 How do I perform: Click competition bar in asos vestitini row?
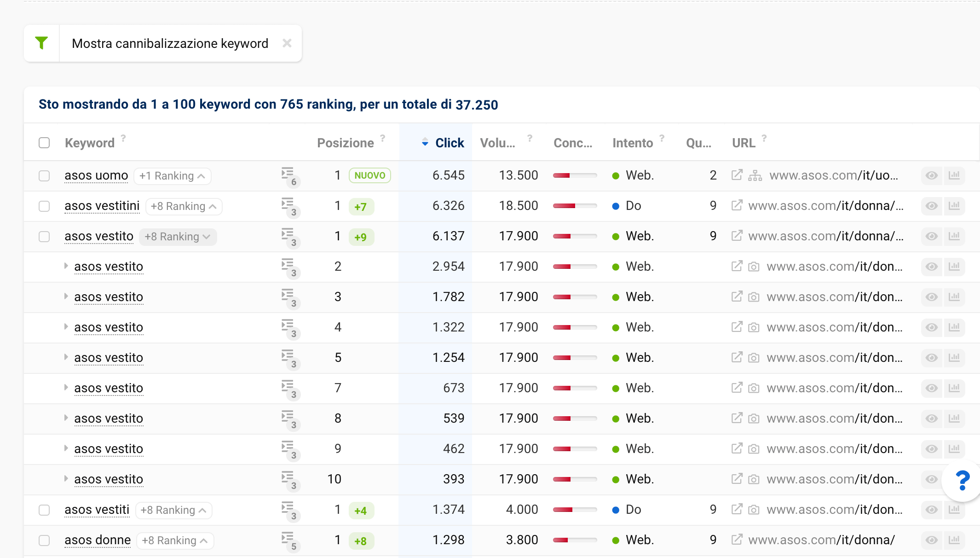575,206
